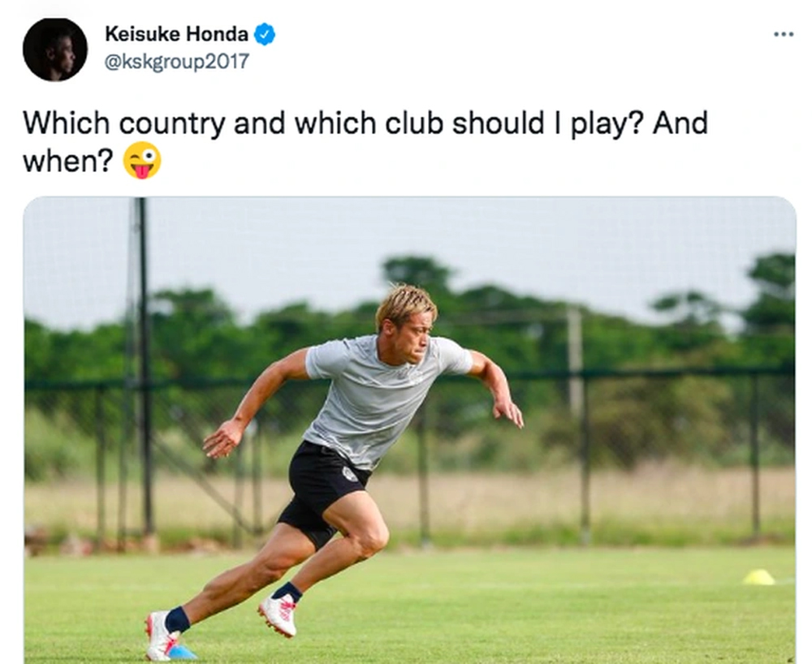This screenshot has width=812, height=664.
Task: Visit the @kskgroup2017 handle link
Action: [x=176, y=62]
